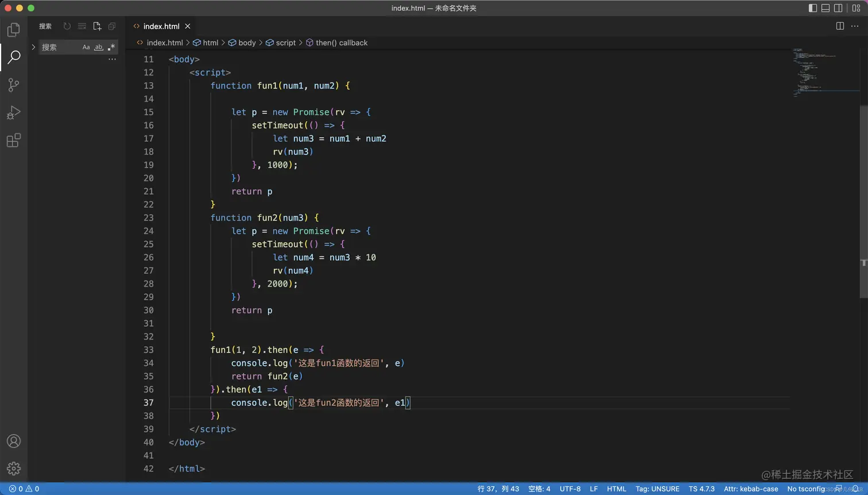Click the opening <body> tag
Viewport: 868px width, 495px height.
pos(184,59)
